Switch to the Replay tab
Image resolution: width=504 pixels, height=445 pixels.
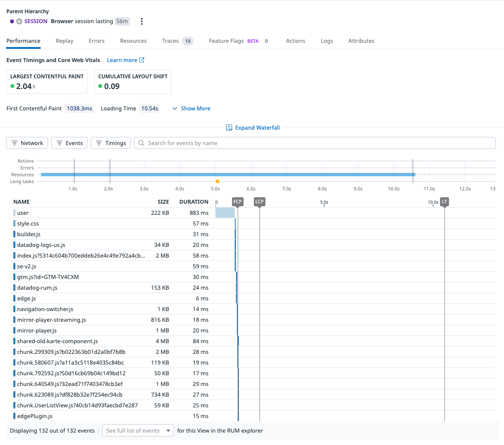[65, 41]
